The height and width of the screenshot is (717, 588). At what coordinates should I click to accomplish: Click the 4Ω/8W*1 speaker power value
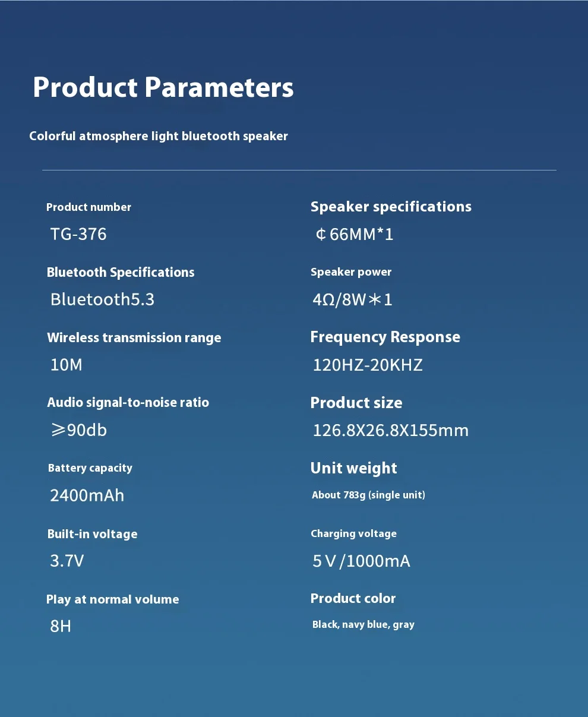tap(353, 299)
